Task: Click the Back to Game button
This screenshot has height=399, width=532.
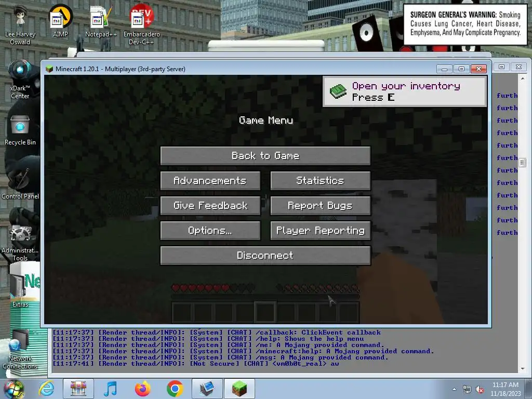Action: [x=265, y=156]
